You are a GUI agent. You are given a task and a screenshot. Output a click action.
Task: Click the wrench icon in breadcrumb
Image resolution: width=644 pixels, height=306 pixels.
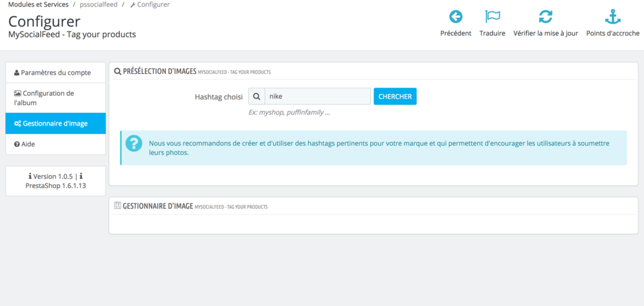pos(132,5)
